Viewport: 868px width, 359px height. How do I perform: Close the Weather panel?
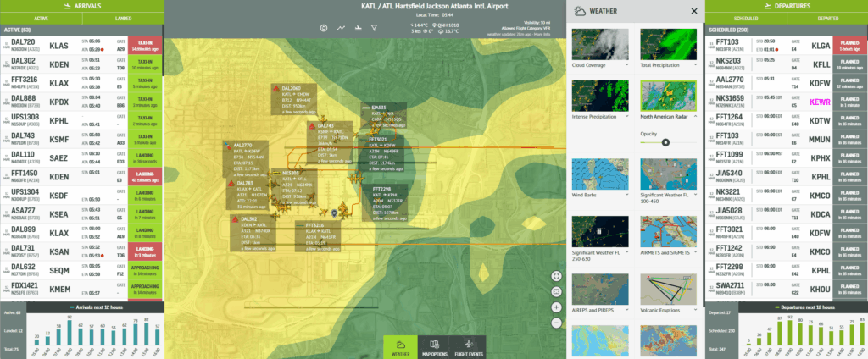click(x=694, y=11)
